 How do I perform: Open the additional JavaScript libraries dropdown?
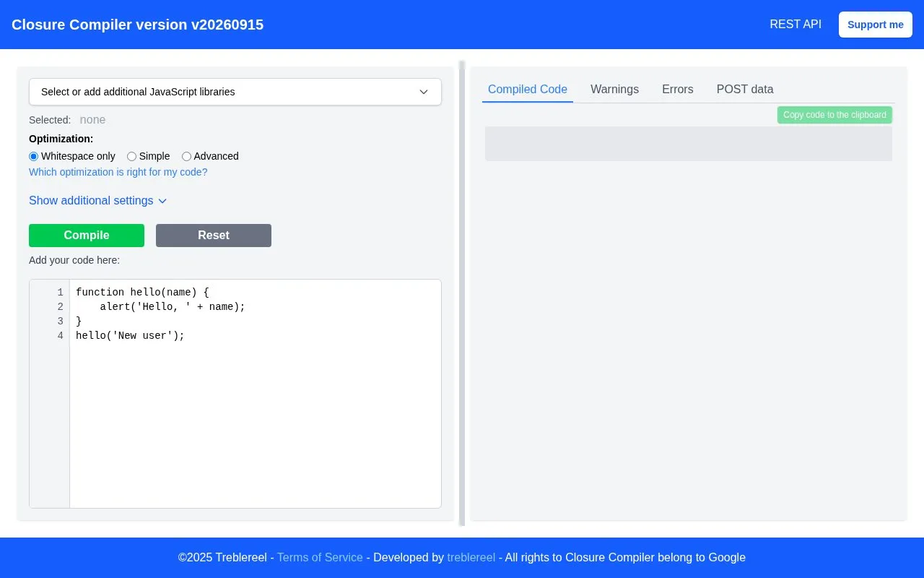point(235,92)
